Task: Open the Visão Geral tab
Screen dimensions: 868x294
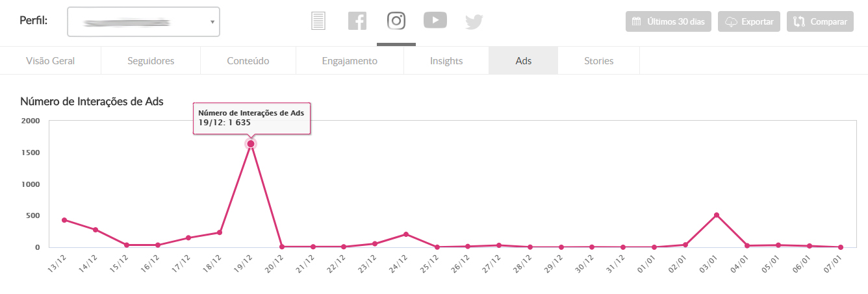Action: (51, 61)
